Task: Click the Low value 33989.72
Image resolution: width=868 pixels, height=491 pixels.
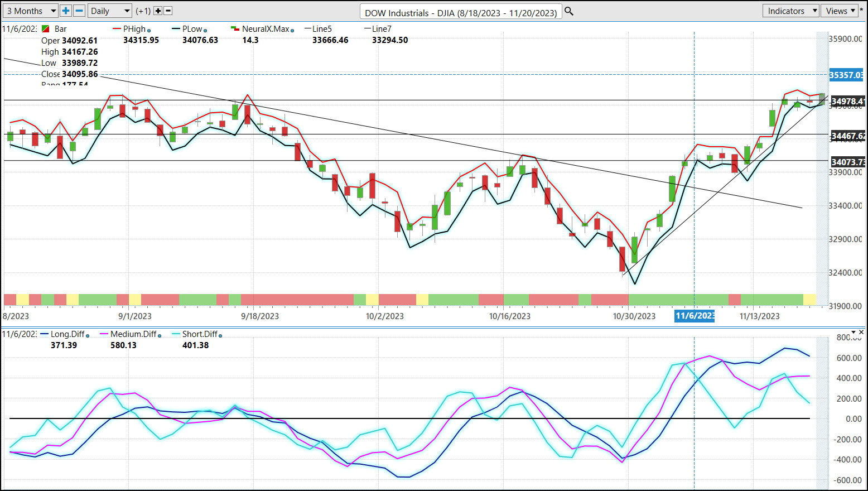Action: click(x=80, y=63)
